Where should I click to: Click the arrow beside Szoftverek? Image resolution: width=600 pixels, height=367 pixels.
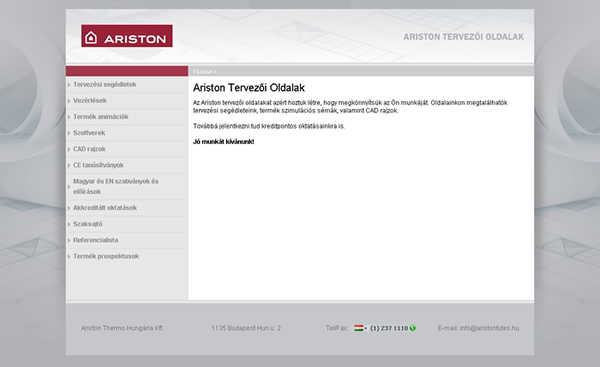(x=69, y=133)
